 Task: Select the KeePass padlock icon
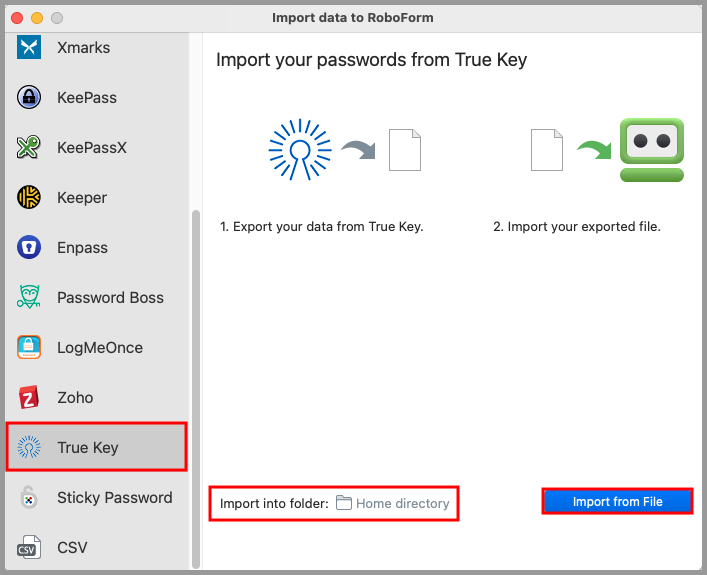[29, 97]
